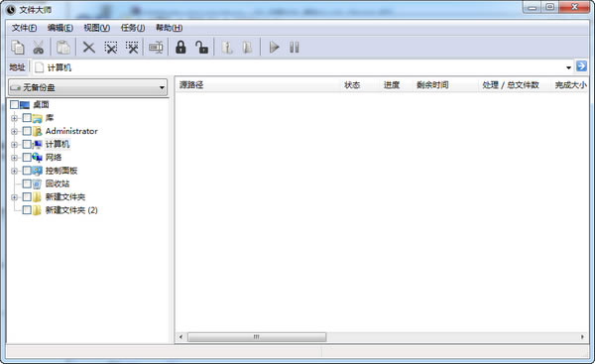Click the greyed plain binder icon before Play

point(247,48)
